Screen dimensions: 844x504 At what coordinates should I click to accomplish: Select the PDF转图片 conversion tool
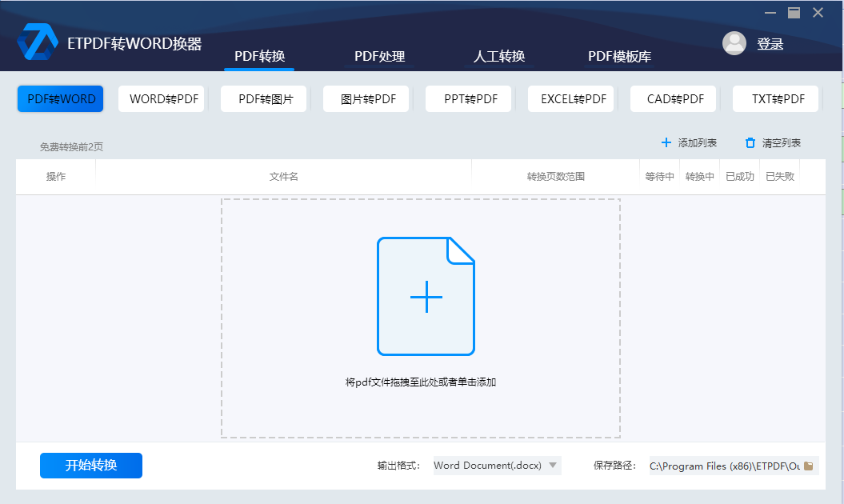(263, 98)
